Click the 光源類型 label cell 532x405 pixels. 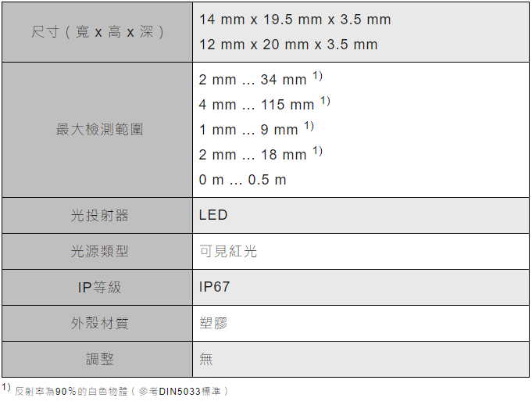click(98, 251)
